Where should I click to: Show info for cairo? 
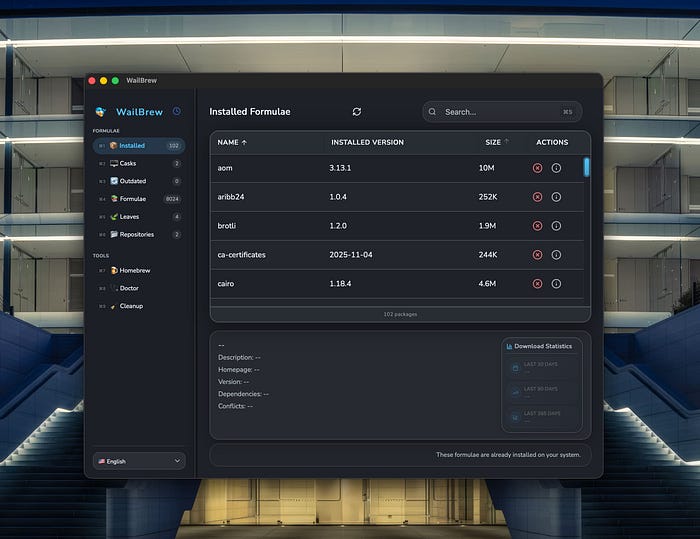pyautogui.click(x=556, y=284)
